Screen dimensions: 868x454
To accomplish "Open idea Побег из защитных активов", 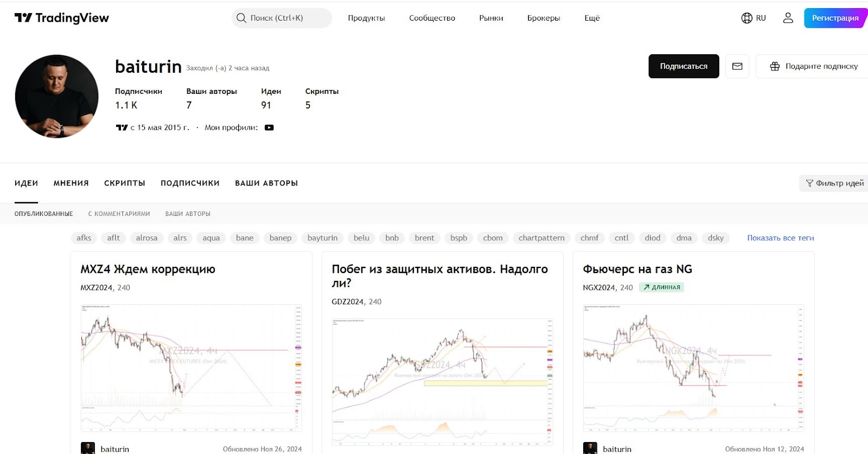I will (x=439, y=276).
